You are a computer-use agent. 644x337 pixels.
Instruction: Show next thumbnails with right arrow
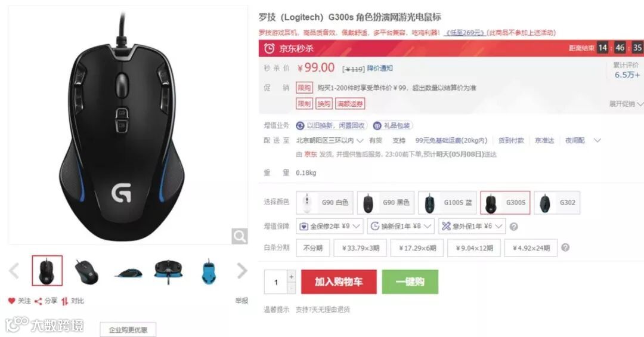coord(242,271)
